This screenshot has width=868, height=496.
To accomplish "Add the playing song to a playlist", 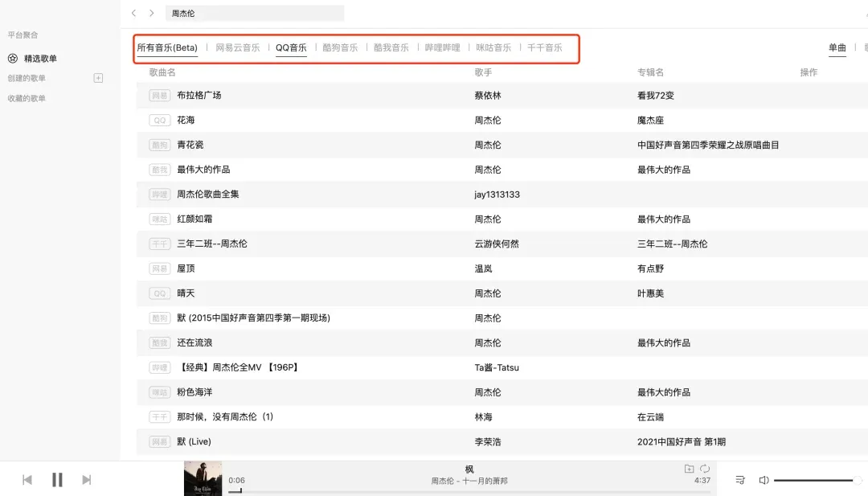I will pos(689,469).
